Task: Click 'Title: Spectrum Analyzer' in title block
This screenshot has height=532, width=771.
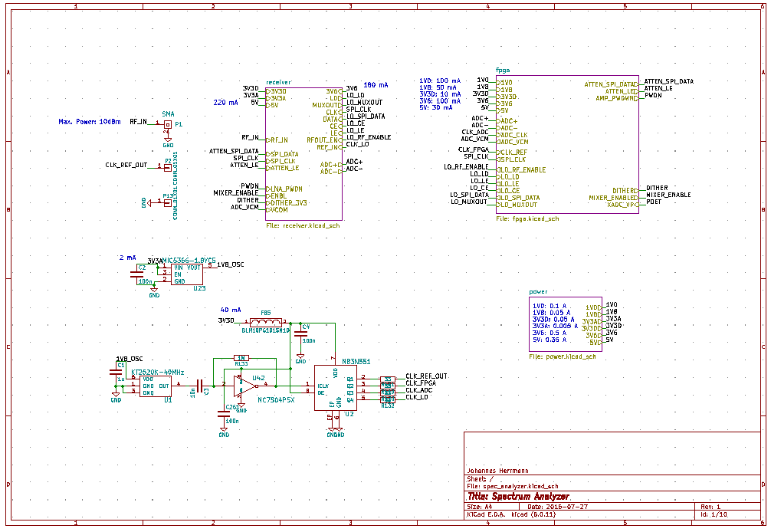Action: point(518,497)
